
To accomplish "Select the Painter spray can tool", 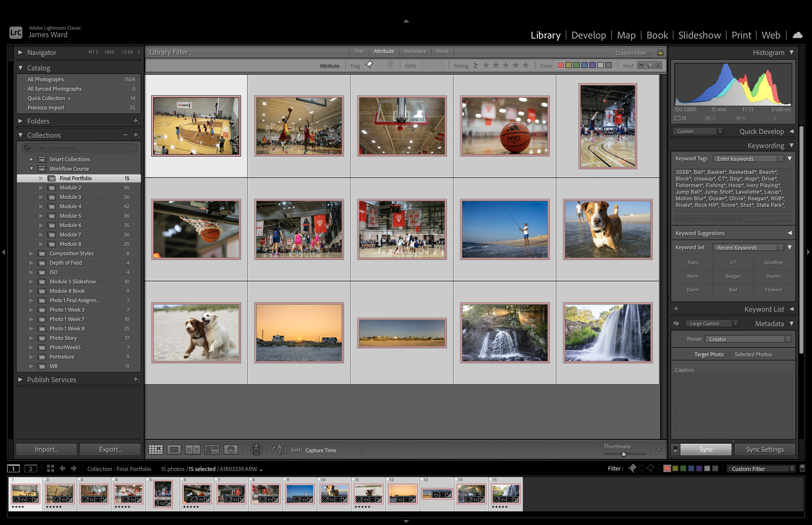I will pyautogui.click(x=256, y=450).
